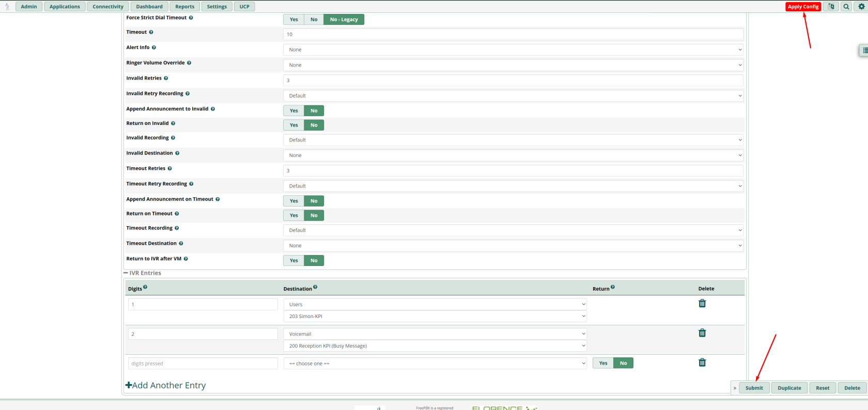Image resolution: width=868 pixels, height=410 pixels.
Task: Click the help icon next to Timeout
Action: (151, 32)
